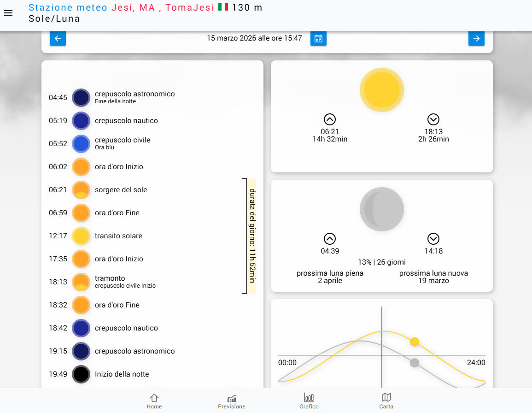Screen dimensions: 532x413
Task: Click the moon phase icon
Action: pos(381,209)
